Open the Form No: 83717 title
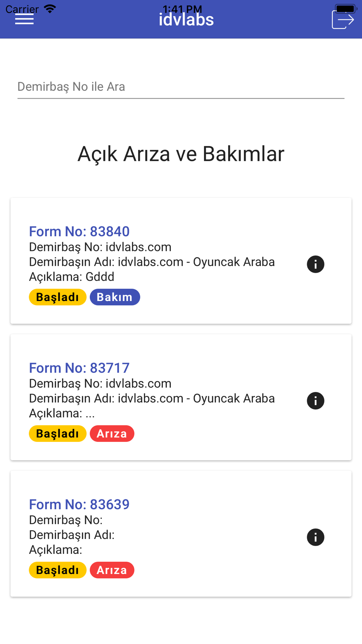 click(x=79, y=368)
